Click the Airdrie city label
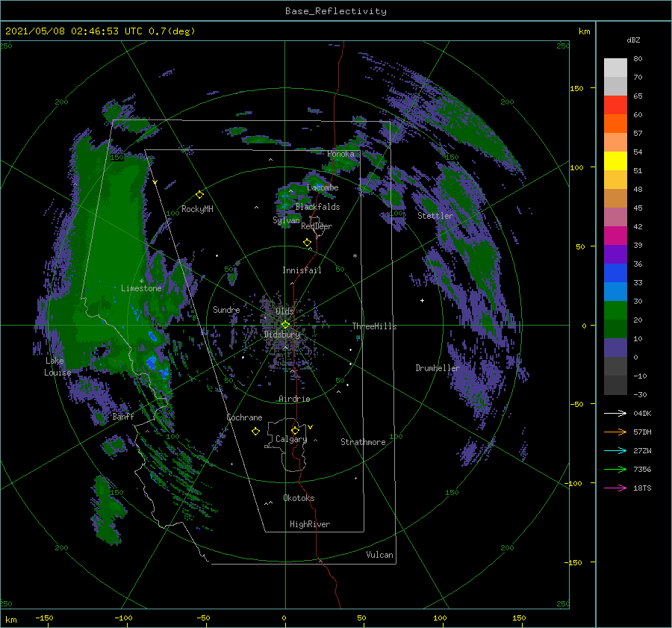The width and height of the screenshot is (672, 628). [294, 399]
